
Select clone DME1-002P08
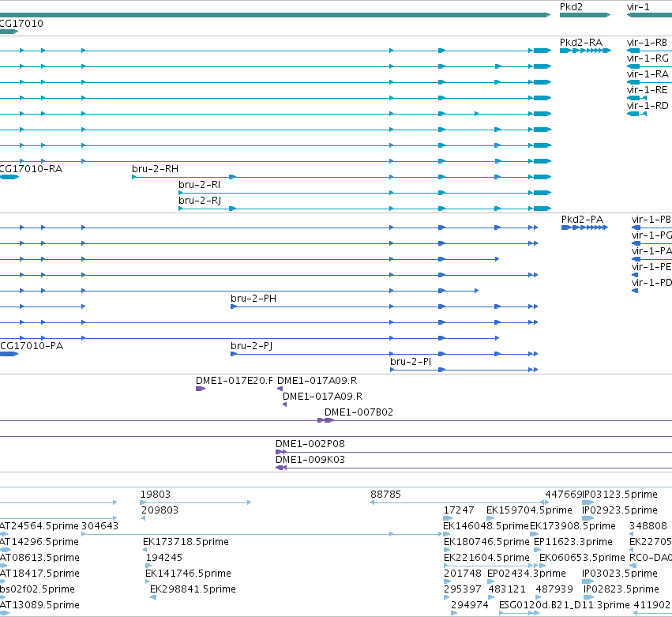point(310,444)
